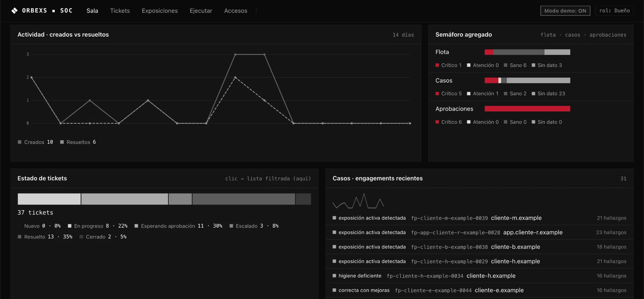Click the En progreso ticket bar segment
Image resolution: width=644 pixels, height=299 pixels.
pyautogui.click(x=49, y=199)
